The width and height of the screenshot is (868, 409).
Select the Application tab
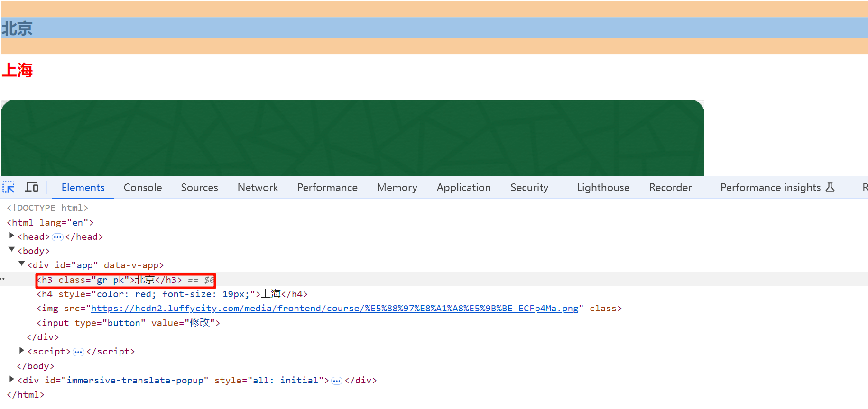(463, 187)
